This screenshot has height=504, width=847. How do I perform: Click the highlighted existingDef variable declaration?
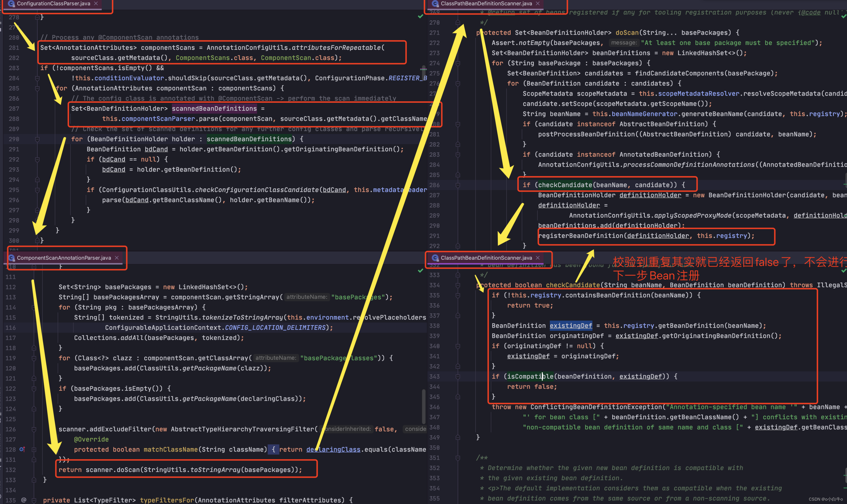point(571,326)
